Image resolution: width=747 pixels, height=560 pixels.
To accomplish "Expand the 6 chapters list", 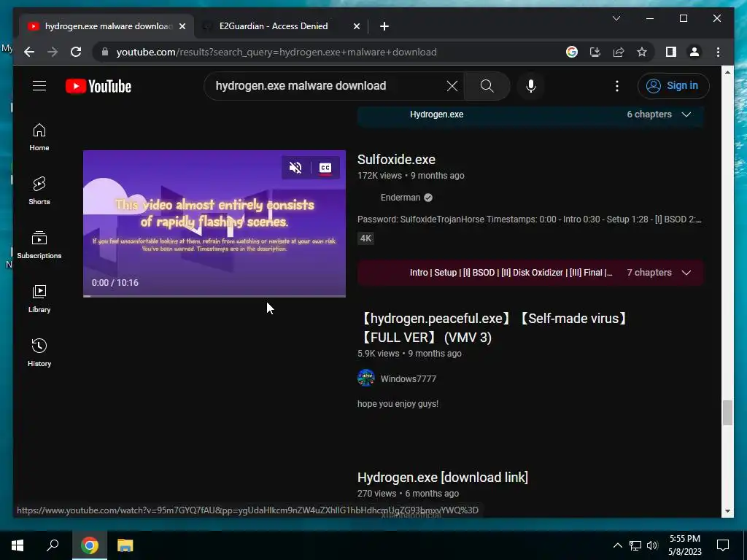I will click(659, 114).
